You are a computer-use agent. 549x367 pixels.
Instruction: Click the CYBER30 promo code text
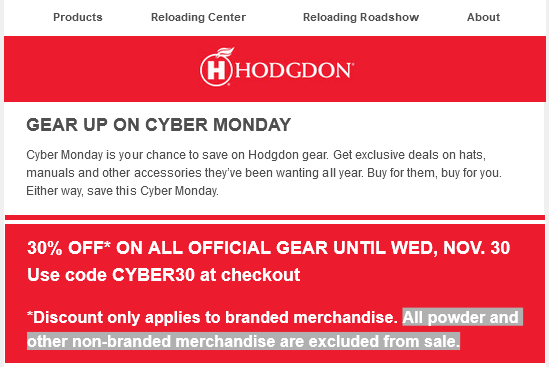(x=153, y=275)
